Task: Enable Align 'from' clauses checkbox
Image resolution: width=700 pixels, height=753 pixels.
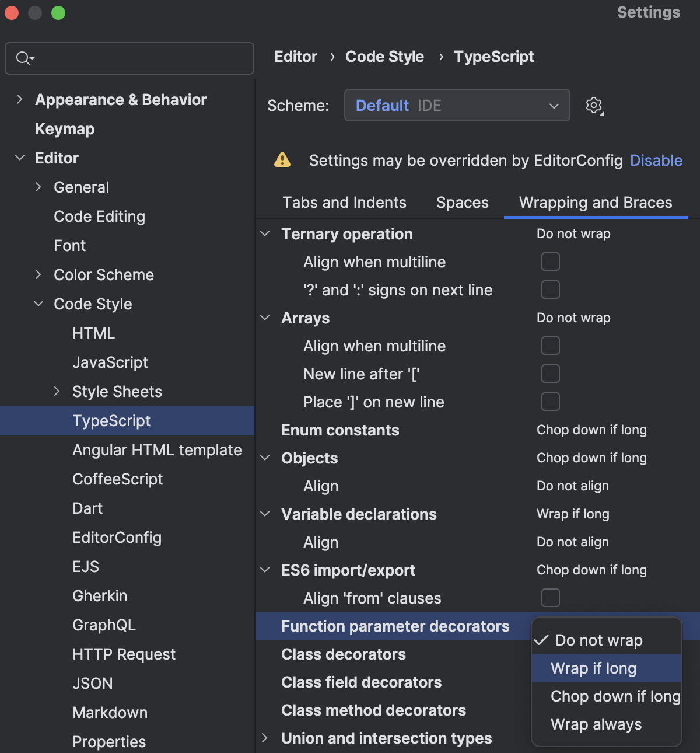Action: [550, 598]
